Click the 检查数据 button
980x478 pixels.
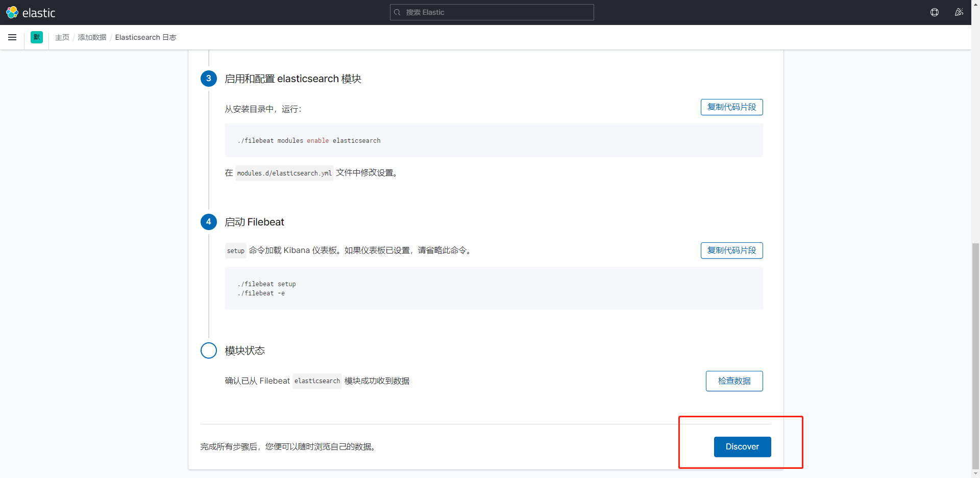pyautogui.click(x=734, y=381)
